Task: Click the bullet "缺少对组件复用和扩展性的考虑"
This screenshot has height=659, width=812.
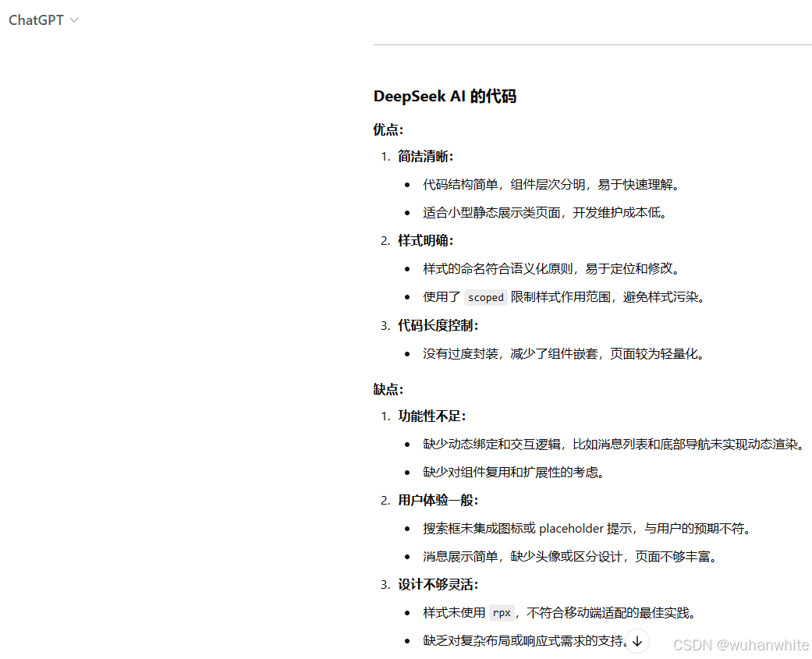Action: pyautogui.click(x=514, y=473)
